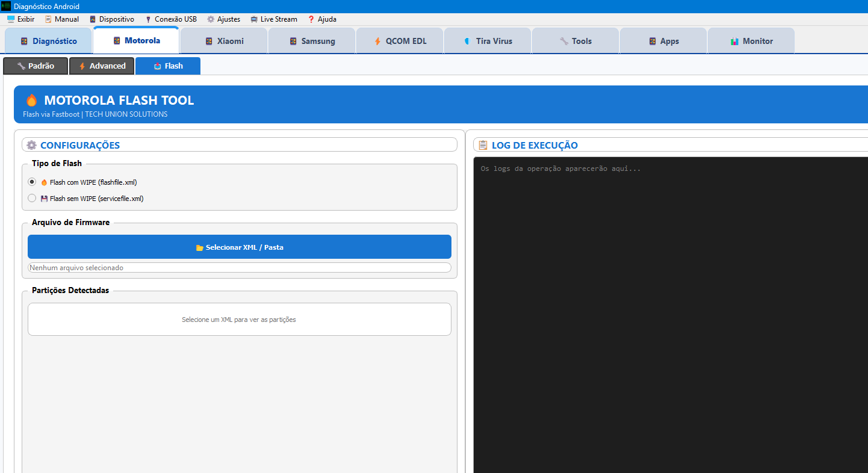
Task: Switch to the Advanced sub-tab
Action: [x=102, y=66]
